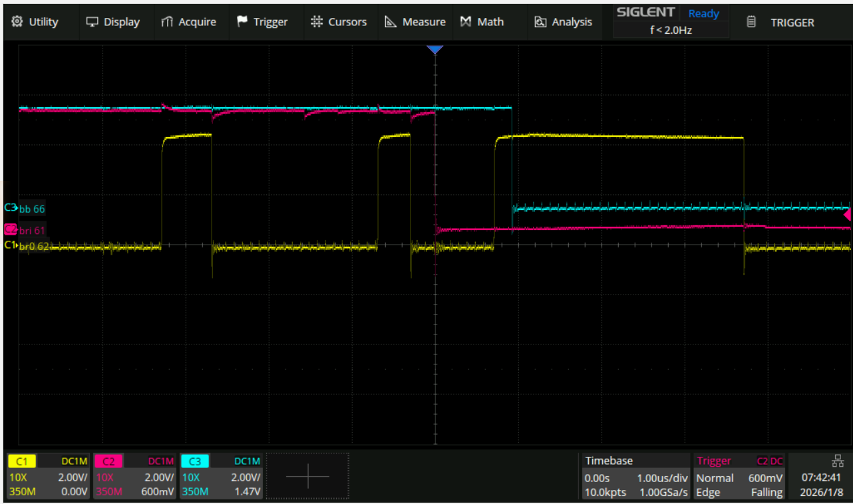
Task: Open the Analysis menu
Action: tap(563, 22)
